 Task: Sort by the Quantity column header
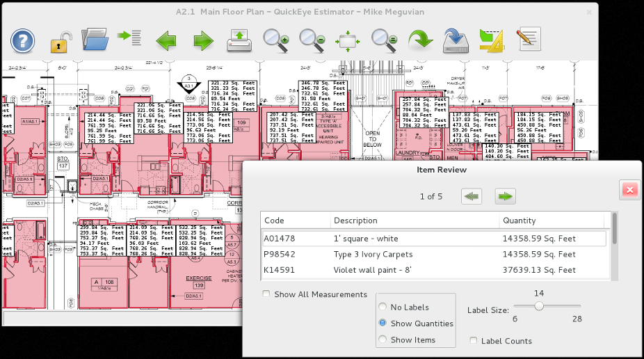[552, 221]
